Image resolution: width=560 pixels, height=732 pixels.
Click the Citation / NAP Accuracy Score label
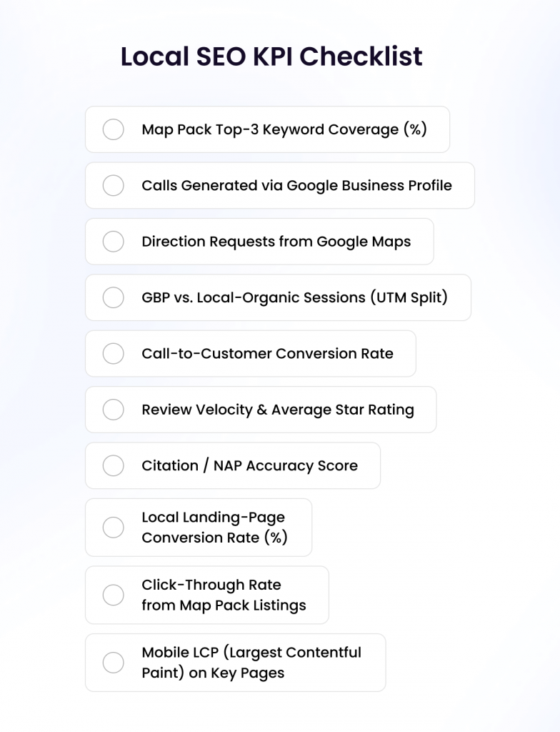(249, 465)
